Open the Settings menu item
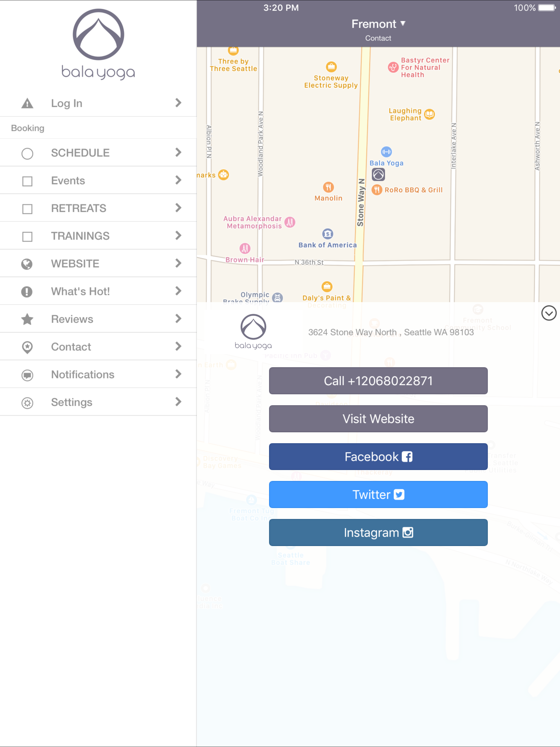This screenshot has height=747, width=560. tap(98, 402)
